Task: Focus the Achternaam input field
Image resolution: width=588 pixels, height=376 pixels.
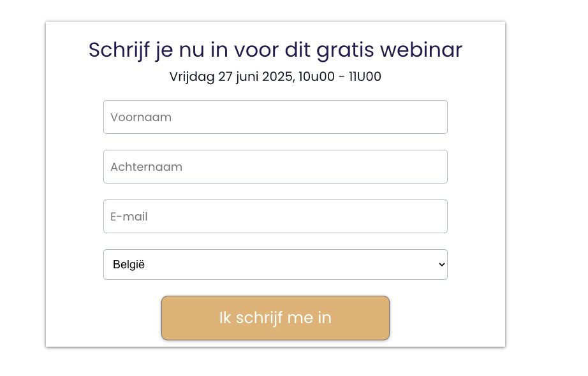Action: click(276, 166)
